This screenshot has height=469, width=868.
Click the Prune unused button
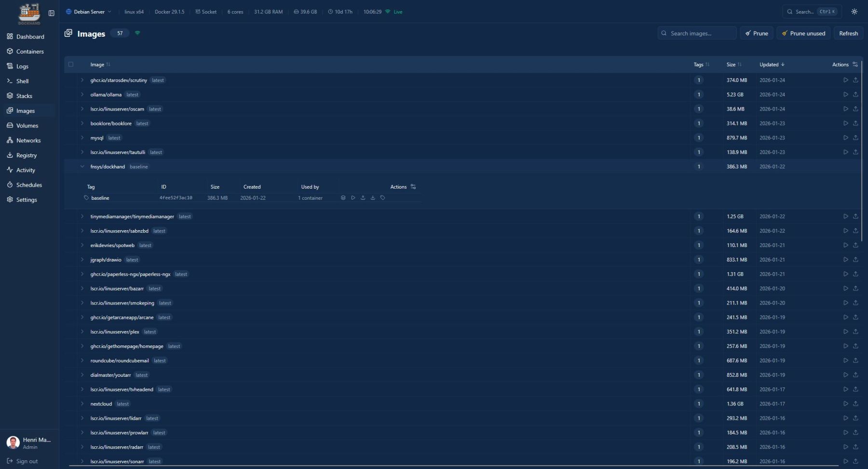click(803, 33)
